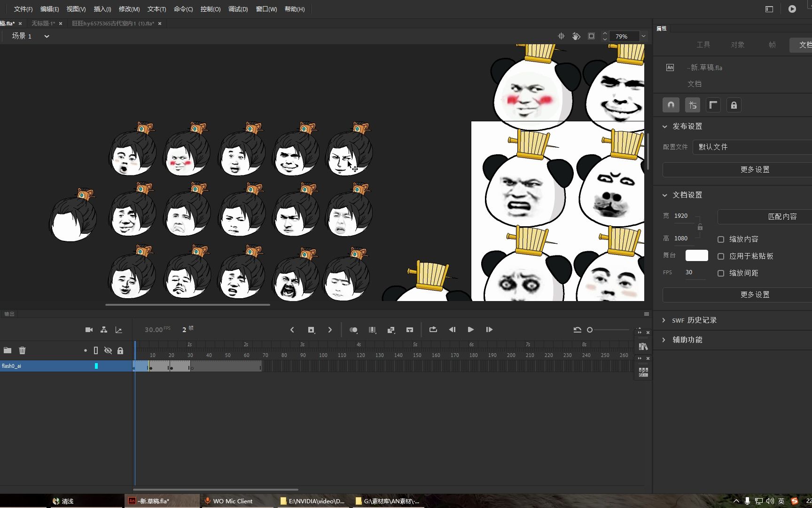Open the 控制(O) menu

click(211, 9)
